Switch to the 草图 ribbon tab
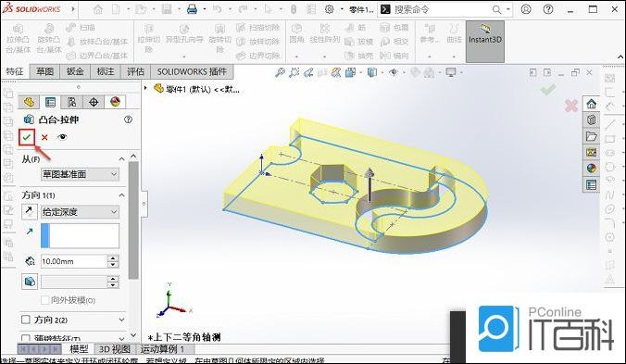Viewport: 626px width, 364px height. pyautogui.click(x=44, y=71)
